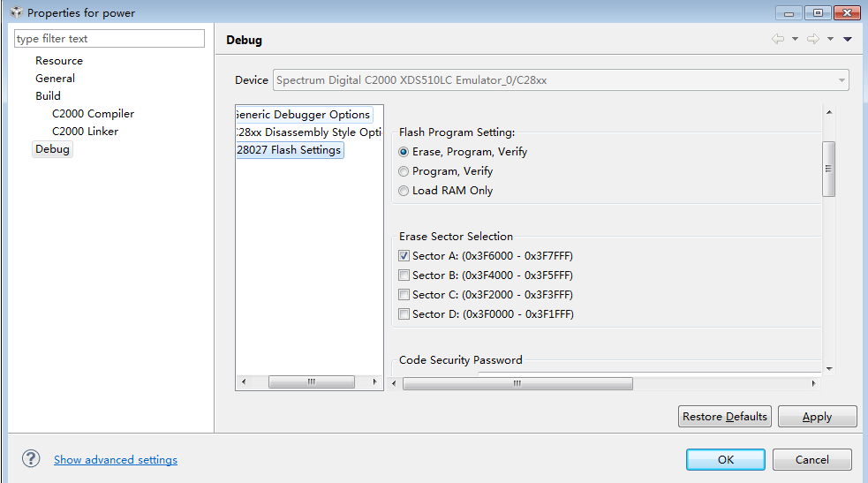Click the up arrow of settings vertical scrollbar

click(828, 112)
